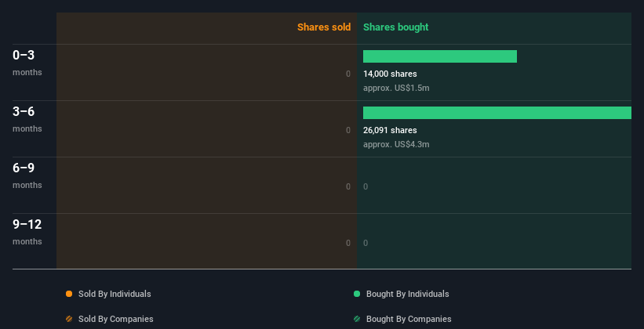Click the approx. US$4.3m amount

tap(396, 144)
